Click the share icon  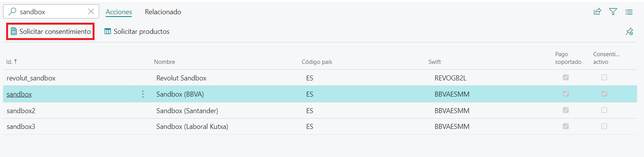pos(597,12)
